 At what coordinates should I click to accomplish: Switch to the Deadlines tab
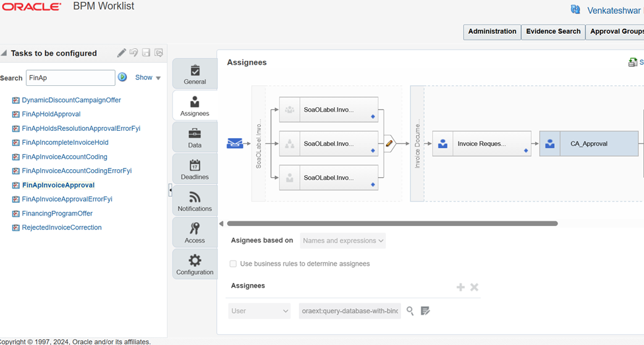pyautogui.click(x=195, y=169)
